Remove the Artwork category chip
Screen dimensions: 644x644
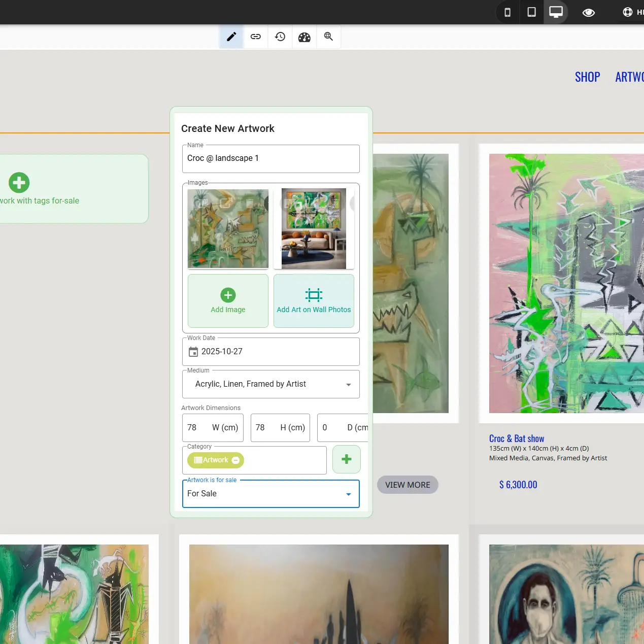tap(235, 460)
